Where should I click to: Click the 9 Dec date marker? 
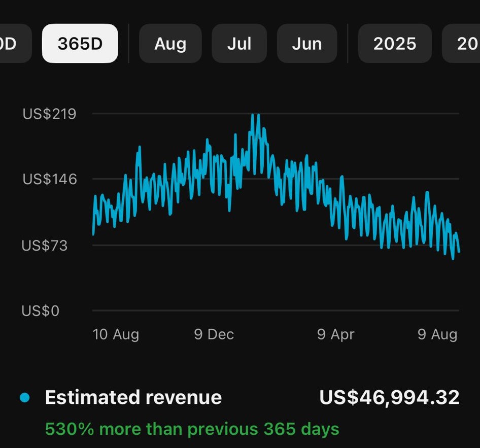(214, 334)
